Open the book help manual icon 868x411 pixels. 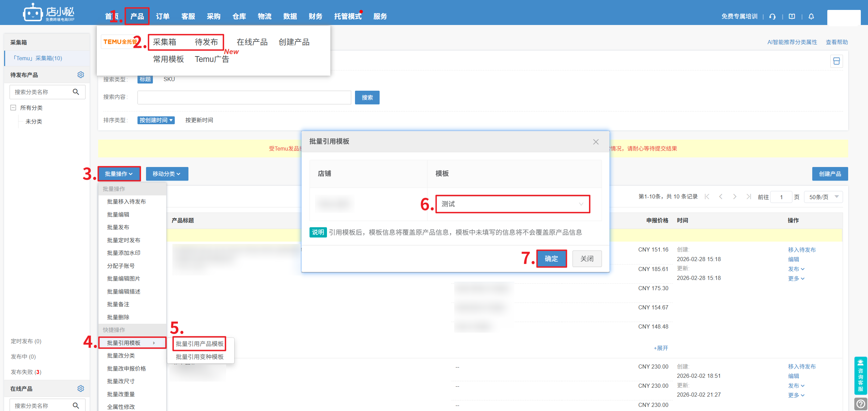pos(792,16)
